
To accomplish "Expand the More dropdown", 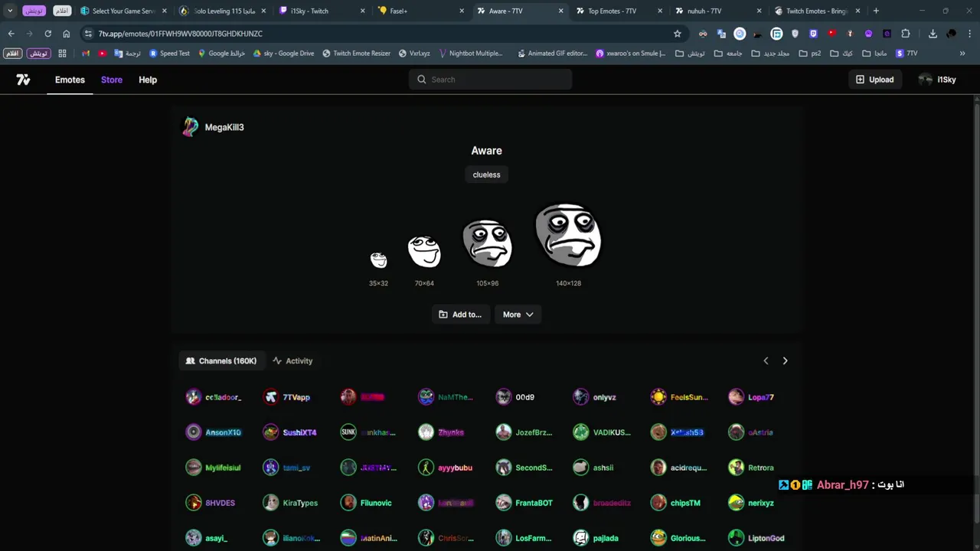I will [518, 315].
